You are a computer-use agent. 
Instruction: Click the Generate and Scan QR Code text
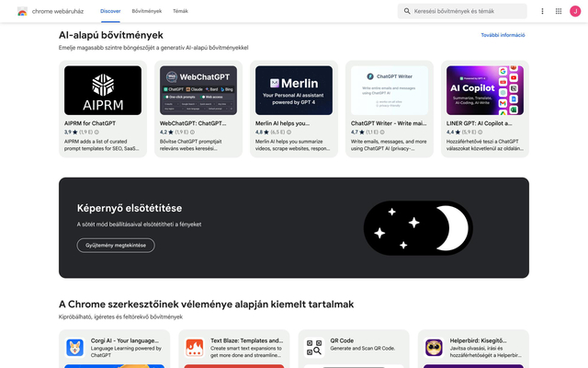pyautogui.click(x=362, y=349)
